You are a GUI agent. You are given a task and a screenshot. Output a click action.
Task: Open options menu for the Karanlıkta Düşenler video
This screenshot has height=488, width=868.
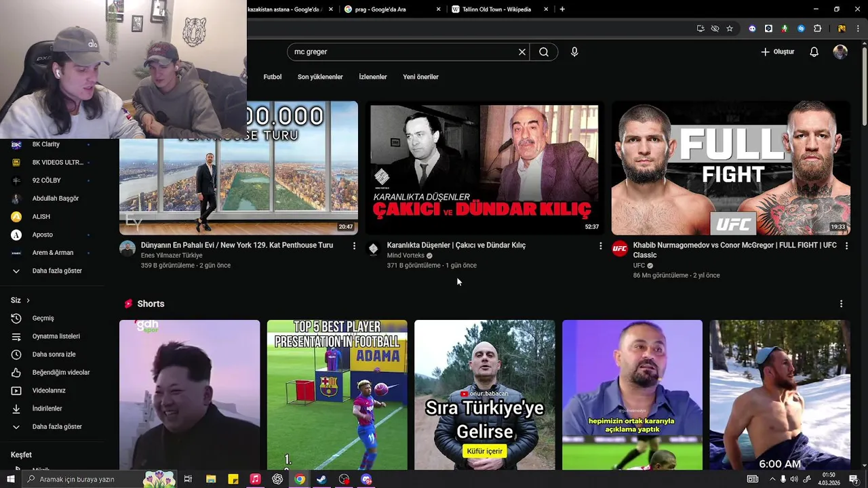600,246
